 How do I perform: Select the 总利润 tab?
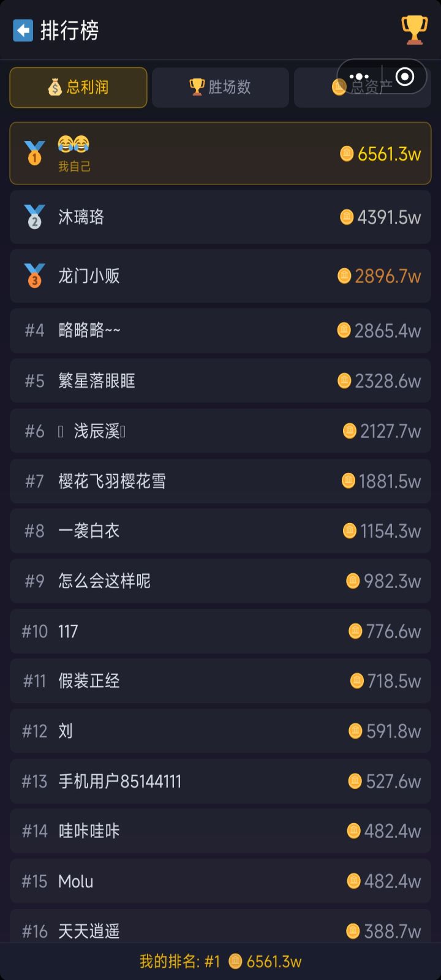78,87
